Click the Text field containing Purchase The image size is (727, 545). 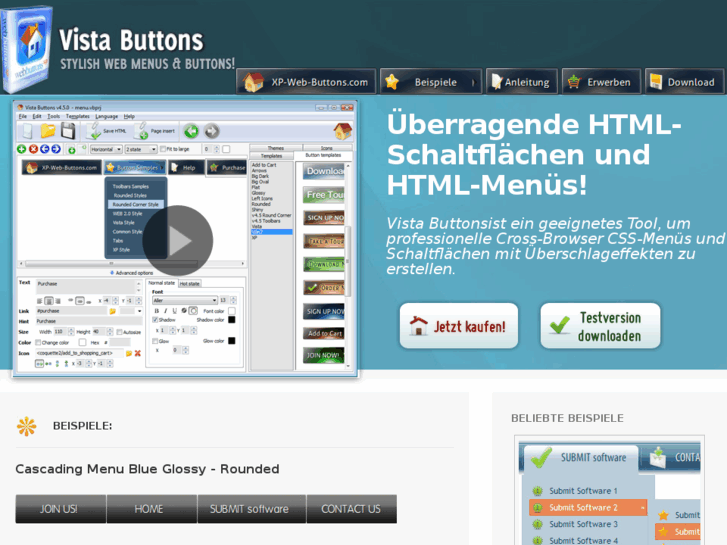[x=89, y=287]
